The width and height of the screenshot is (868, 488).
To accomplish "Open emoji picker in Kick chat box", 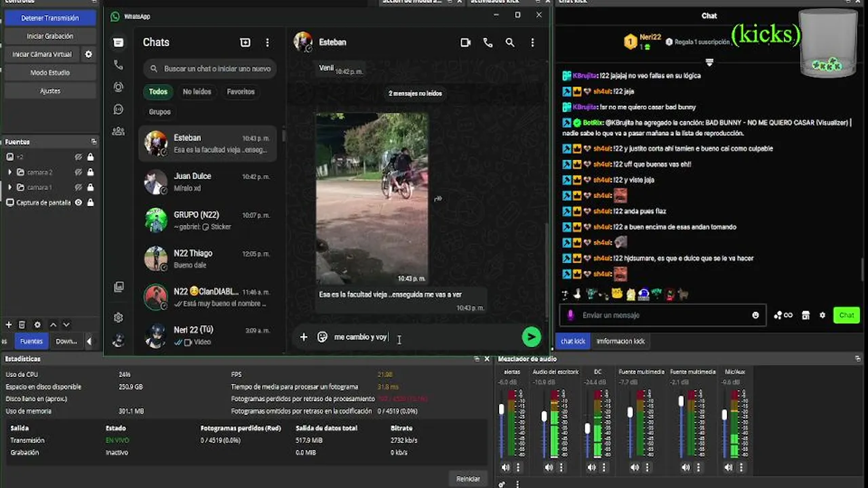I will pos(755,315).
